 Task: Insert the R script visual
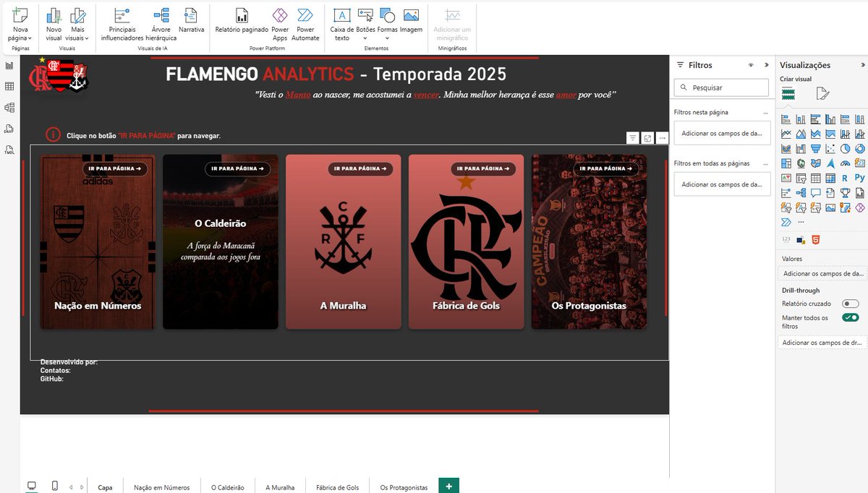point(845,178)
